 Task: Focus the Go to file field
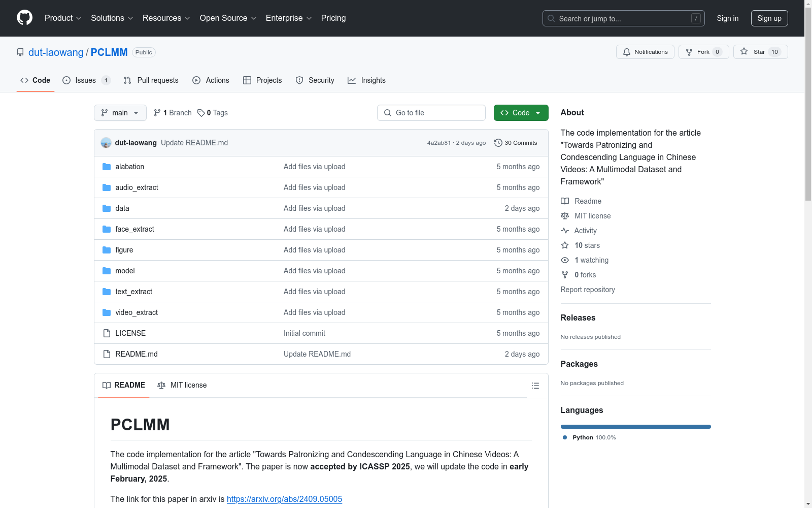click(x=431, y=113)
